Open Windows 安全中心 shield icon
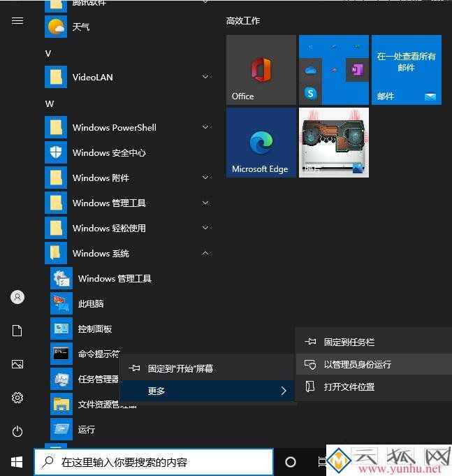 pos(56,152)
